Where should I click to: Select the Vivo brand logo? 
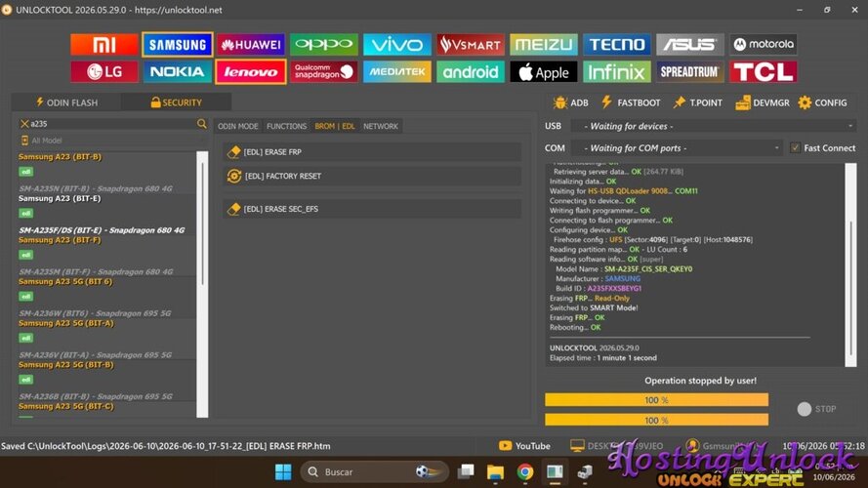(397, 45)
